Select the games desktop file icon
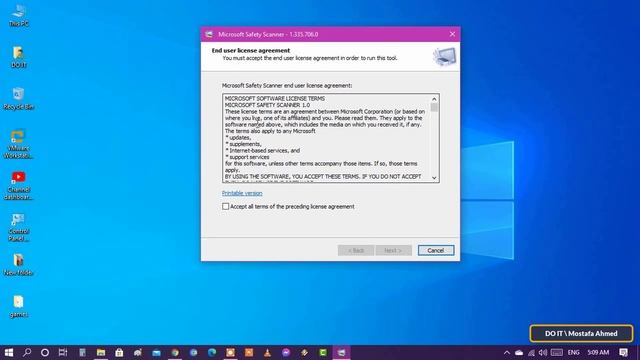The height and width of the screenshot is (360, 640). (18, 306)
